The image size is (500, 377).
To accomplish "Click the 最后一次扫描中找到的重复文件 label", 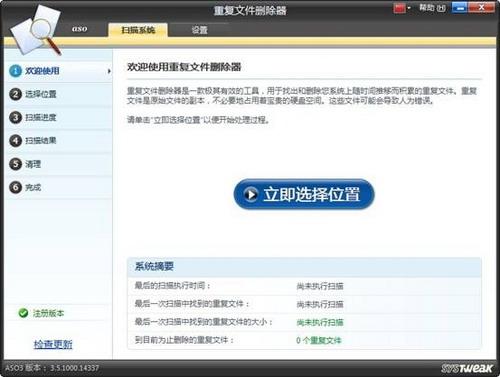I will 192,304.
